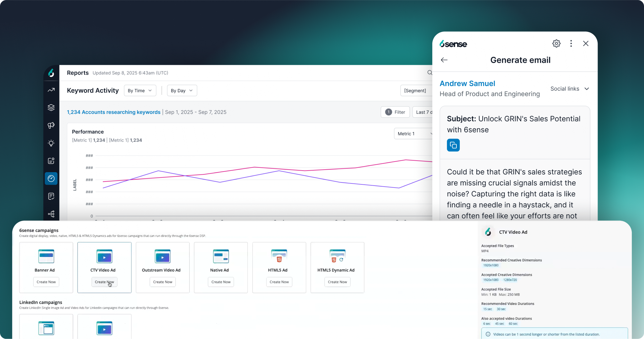Select the LinkedIn Single Image Ad icon
The image size is (644, 339).
[46, 328]
